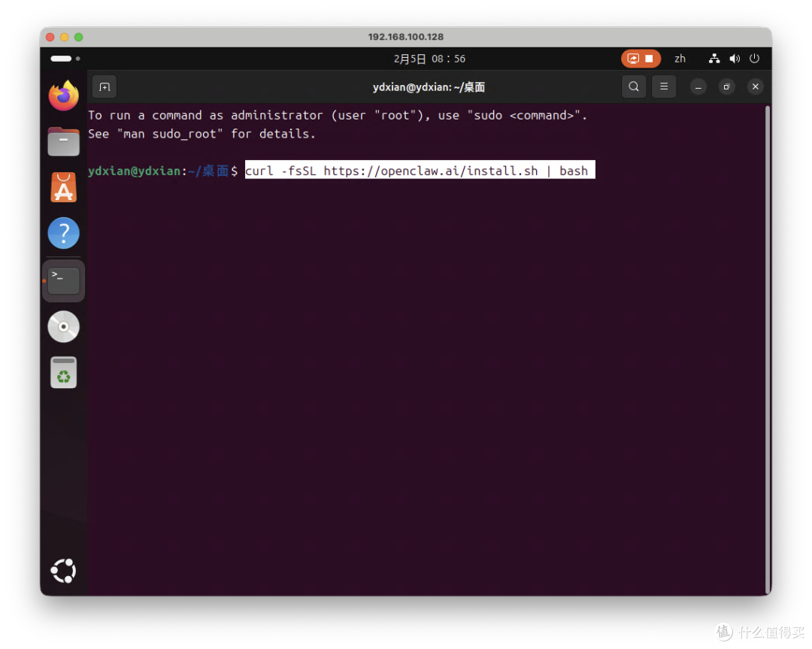Open the network status icon

click(x=714, y=59)
